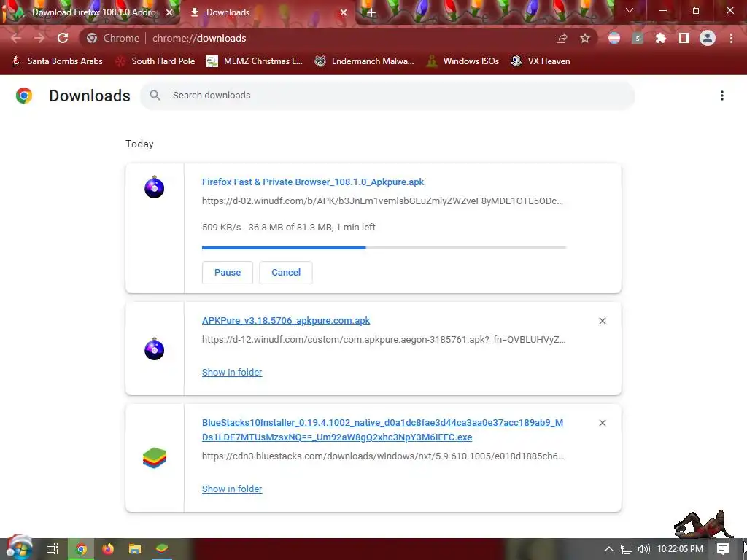Click the Firefox download source URL
Viewport: 747px width, 560px height.
tap(382, 201)
